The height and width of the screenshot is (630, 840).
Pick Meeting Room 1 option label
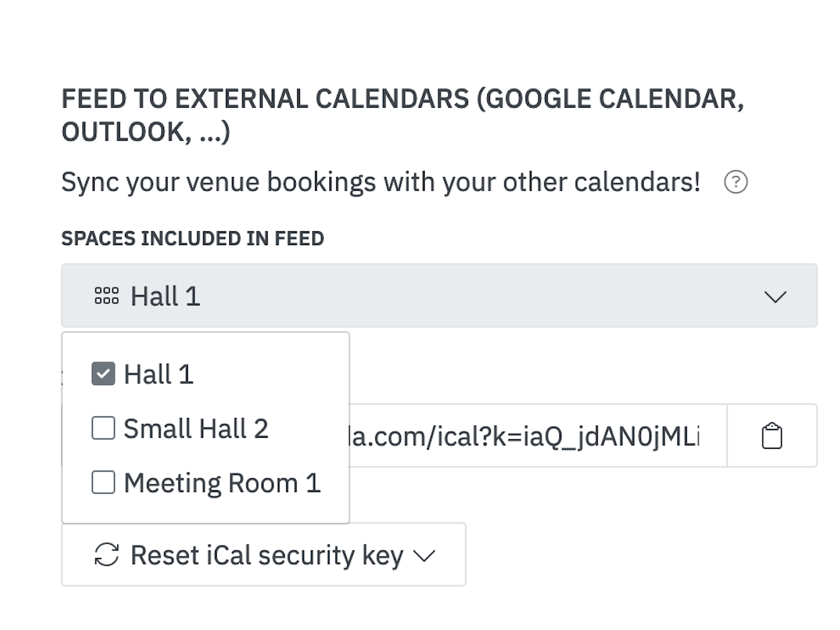(222, 483)
